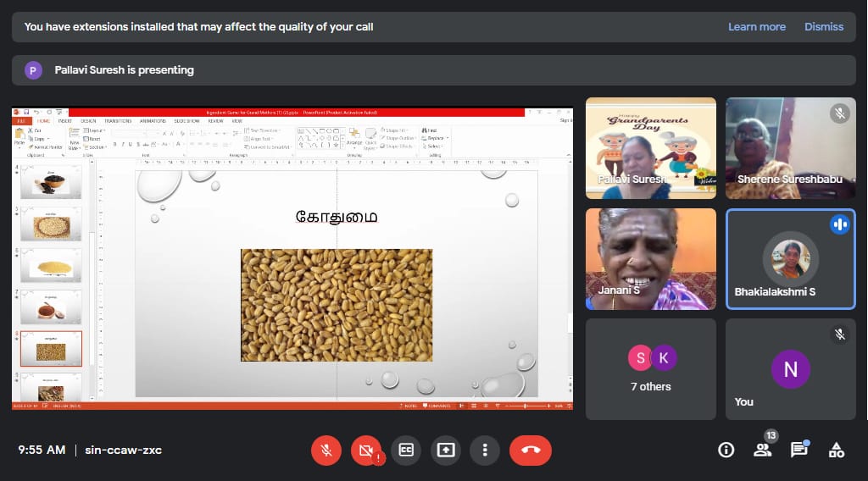Screen dimensions: 868x481
Task: Click Pallavi Suresh video tile
Action: 650,148
